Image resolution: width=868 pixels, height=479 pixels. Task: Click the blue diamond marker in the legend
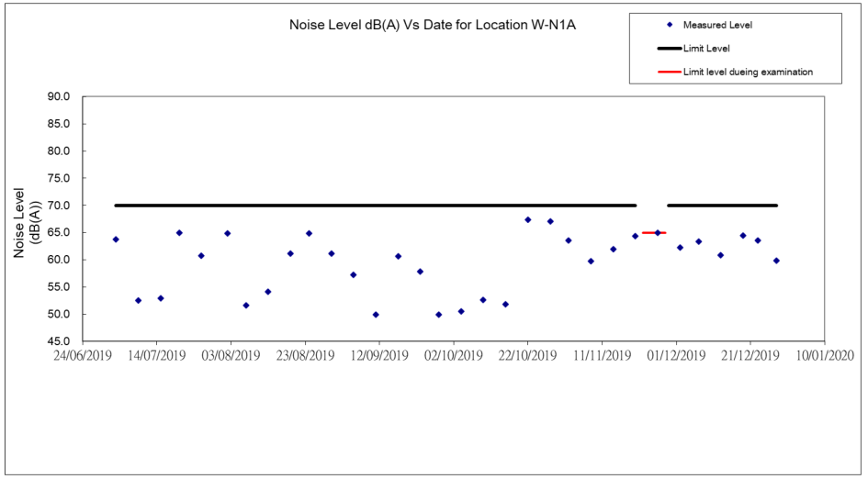670,25
